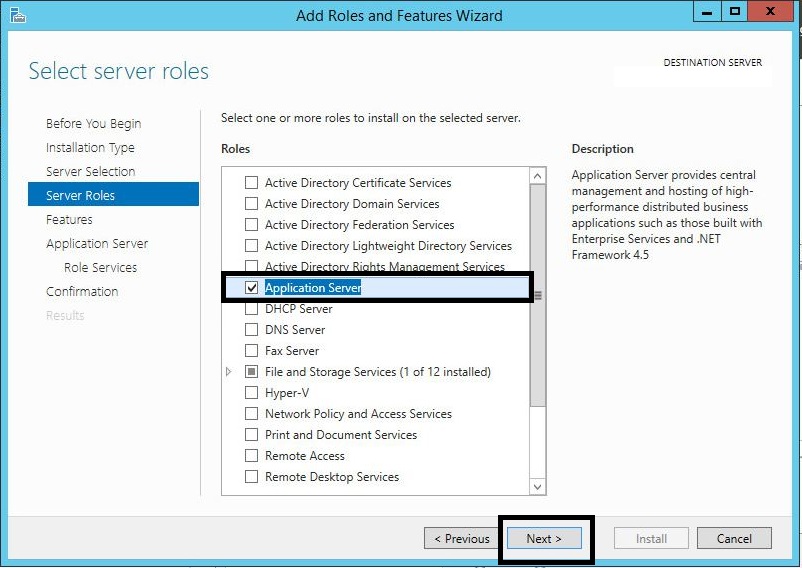Enable the DHCP Server role checkbox

252,309
